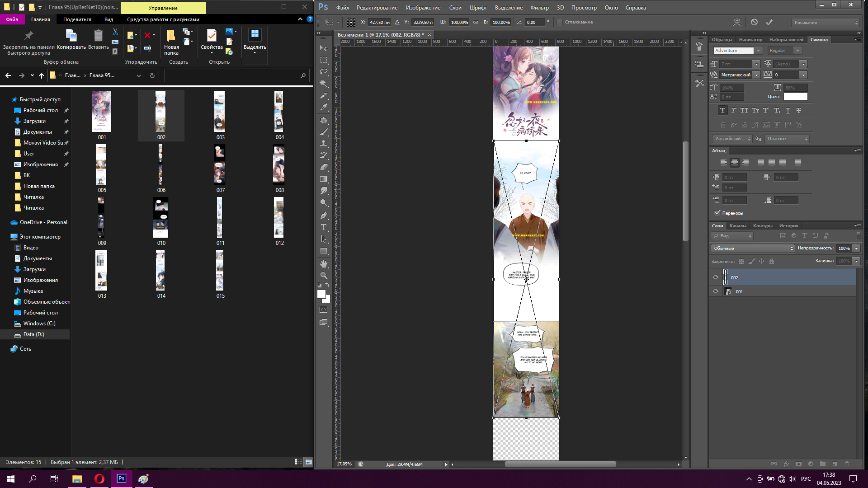Select the Brush tool
Screen dimensions: 868x488
(x=324, y=132)
